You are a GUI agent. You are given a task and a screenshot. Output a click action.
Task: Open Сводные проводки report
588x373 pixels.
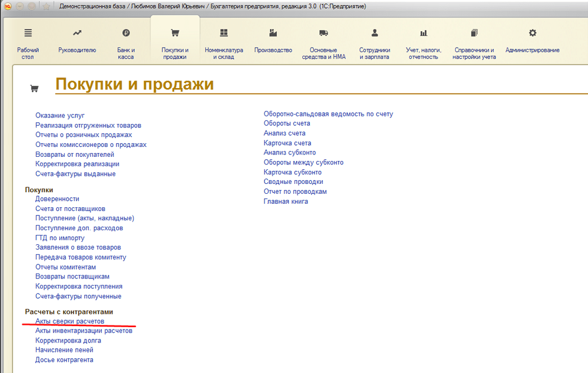pos(293,182)
